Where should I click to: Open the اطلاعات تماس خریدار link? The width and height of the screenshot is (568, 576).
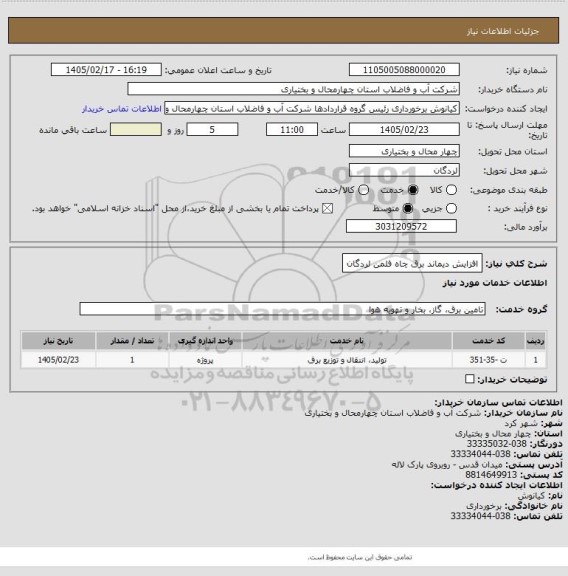122,109
